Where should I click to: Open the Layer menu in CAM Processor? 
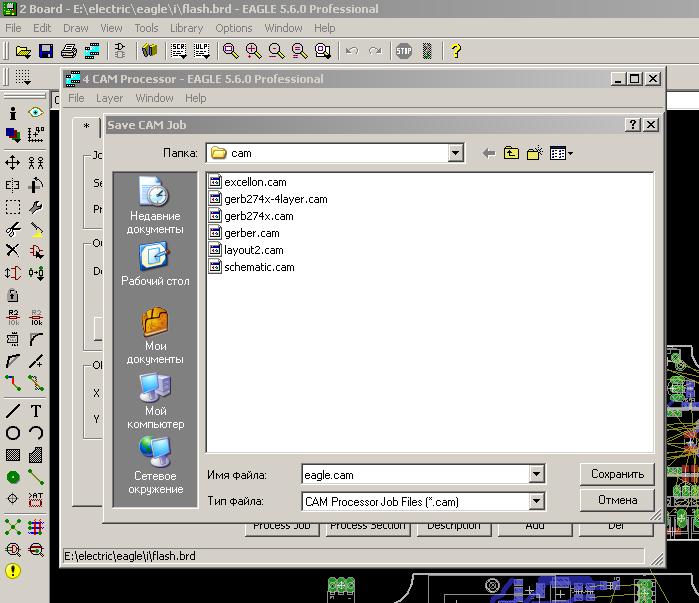(109, 98)
